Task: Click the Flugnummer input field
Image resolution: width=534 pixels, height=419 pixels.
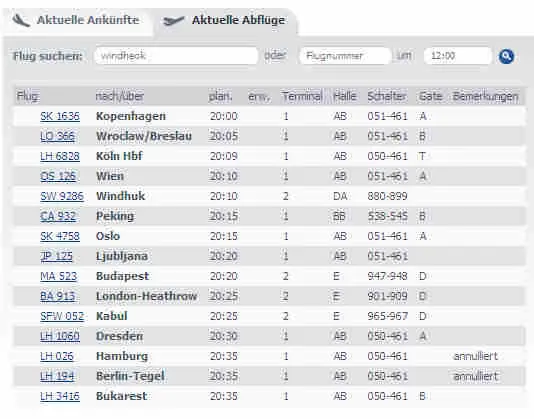Action: coord(345,56)
